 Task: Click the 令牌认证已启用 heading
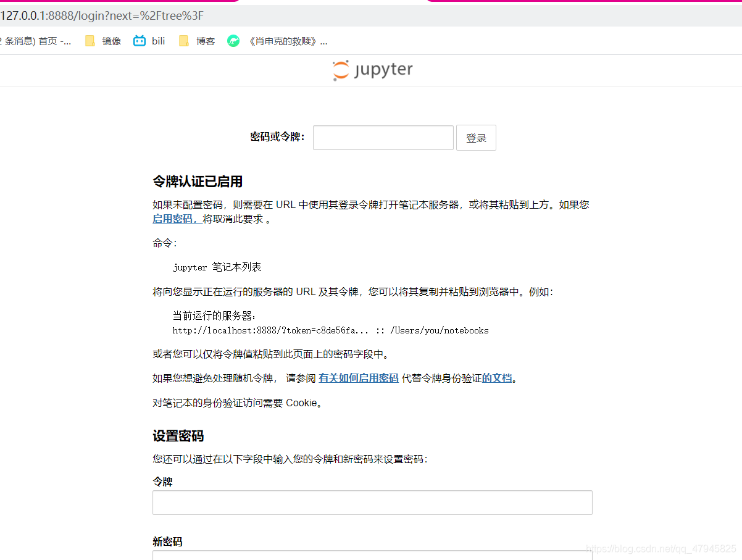coord(198,182)
